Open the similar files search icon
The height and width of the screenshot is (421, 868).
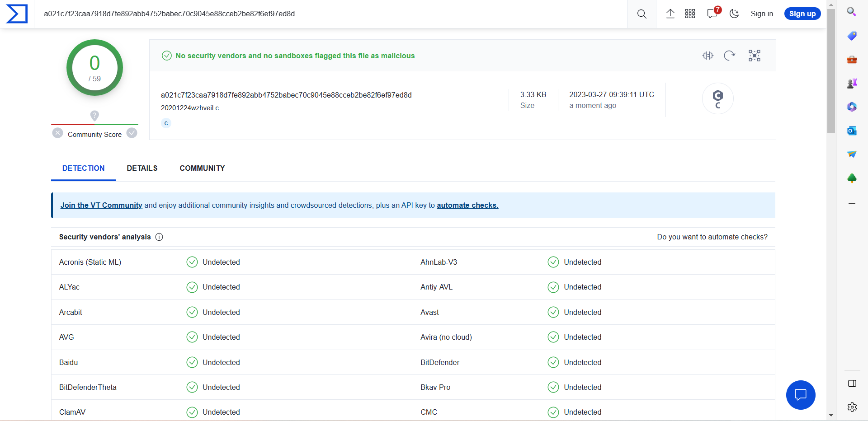point(708,56)
